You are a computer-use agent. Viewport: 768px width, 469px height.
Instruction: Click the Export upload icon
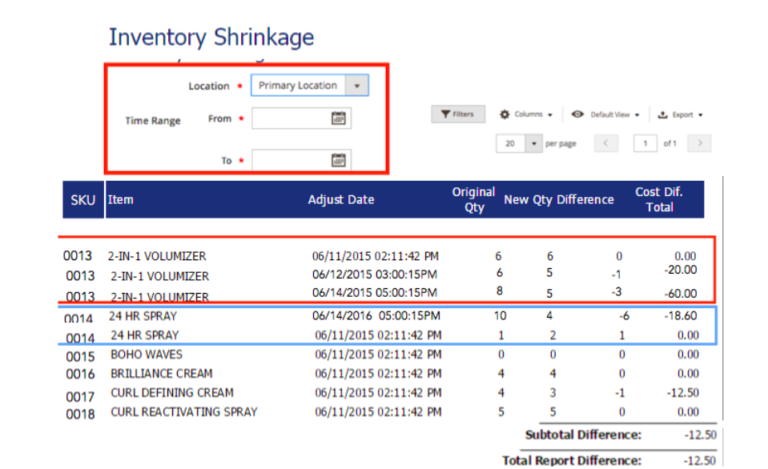(x=663, y=115)
